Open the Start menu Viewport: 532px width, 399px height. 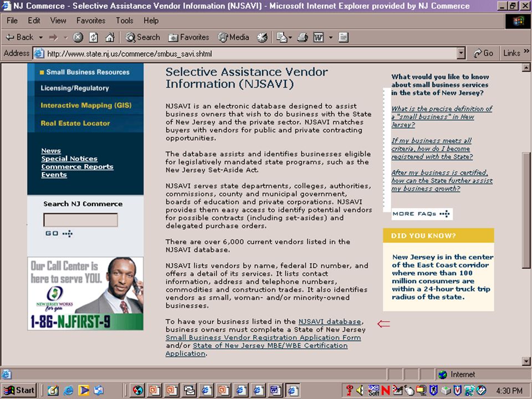(x=20, y=390)
